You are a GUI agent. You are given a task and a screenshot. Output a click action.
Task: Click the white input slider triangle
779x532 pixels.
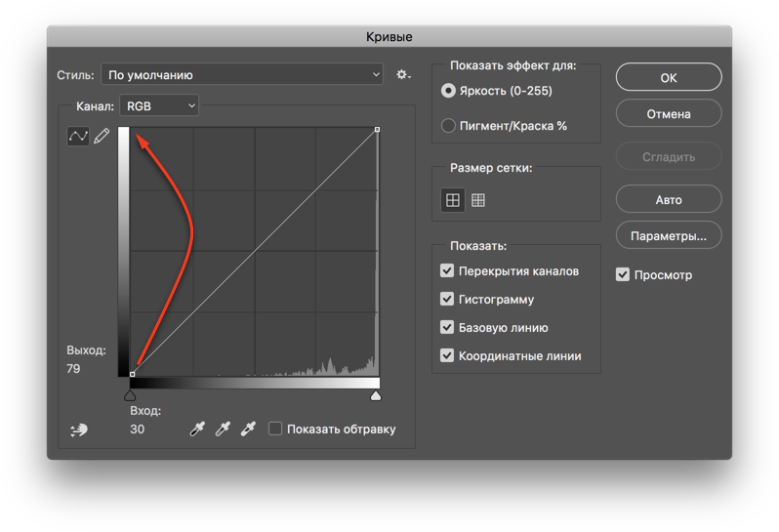tap(376, 395)
